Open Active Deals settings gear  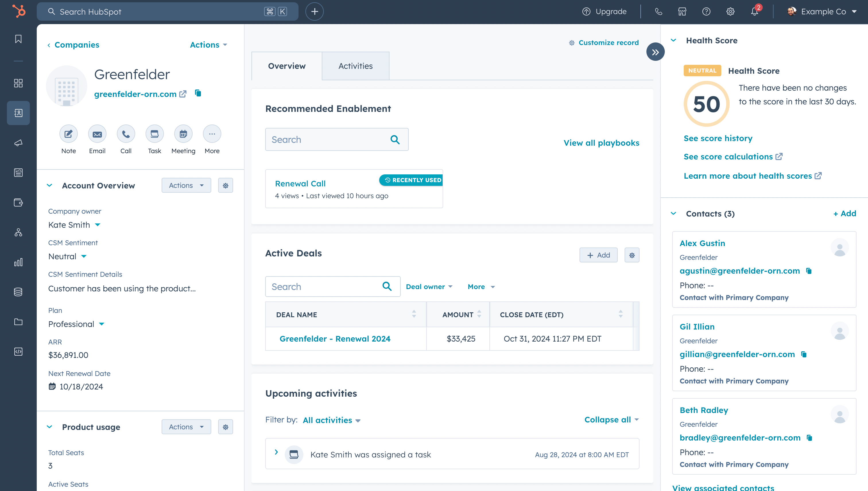(x=632, y=255)
